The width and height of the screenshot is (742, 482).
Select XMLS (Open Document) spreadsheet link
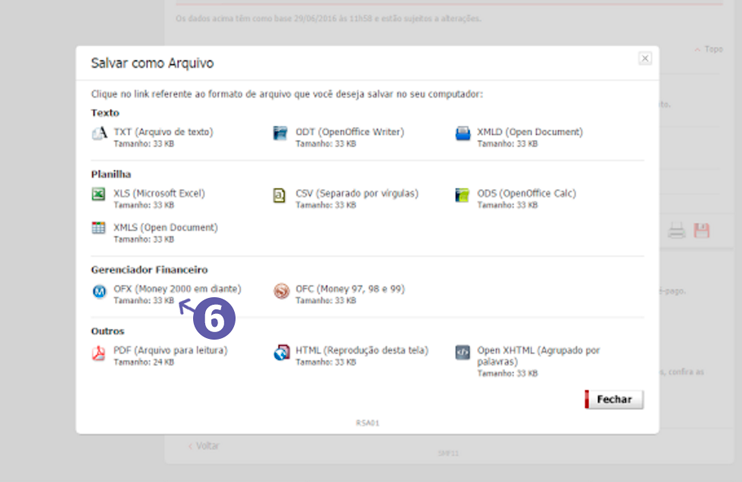[x=166, y=228]
